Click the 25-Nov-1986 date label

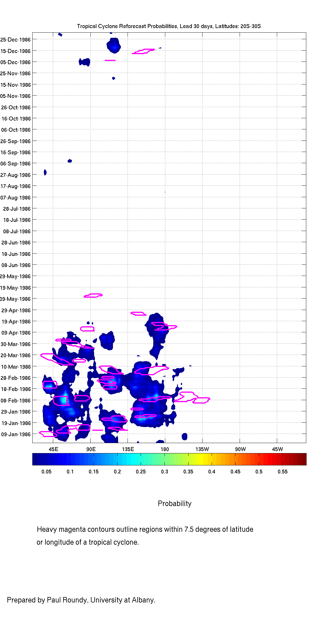(x=15, y=74)
